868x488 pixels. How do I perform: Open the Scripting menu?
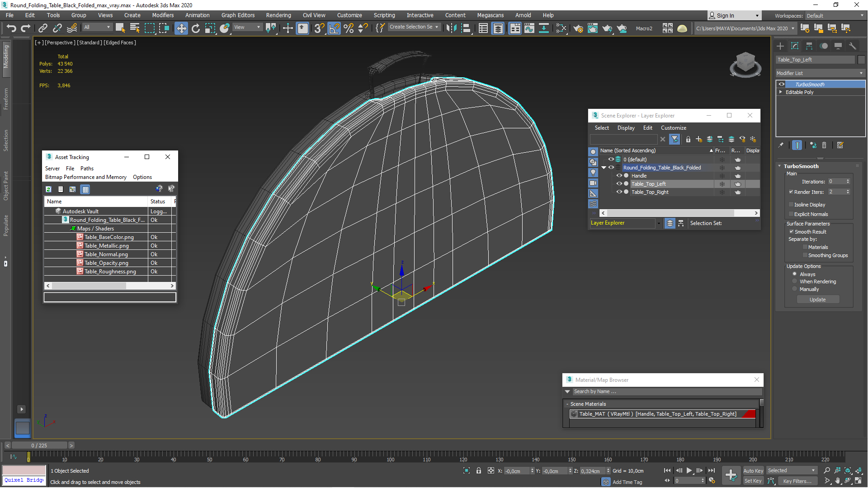(384, 15)
